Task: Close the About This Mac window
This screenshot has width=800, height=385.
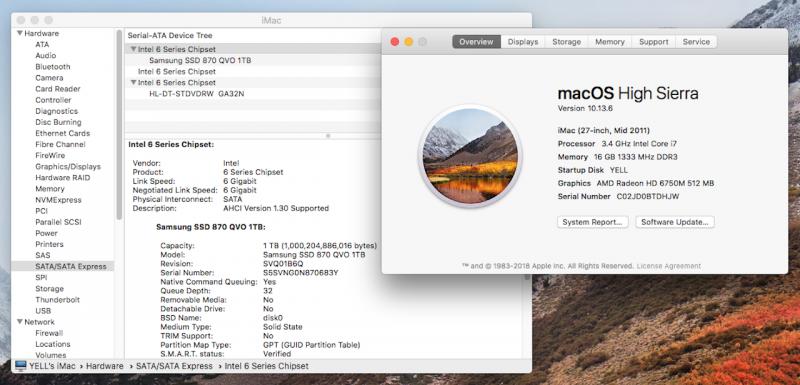Action: [x=394, y=42]
